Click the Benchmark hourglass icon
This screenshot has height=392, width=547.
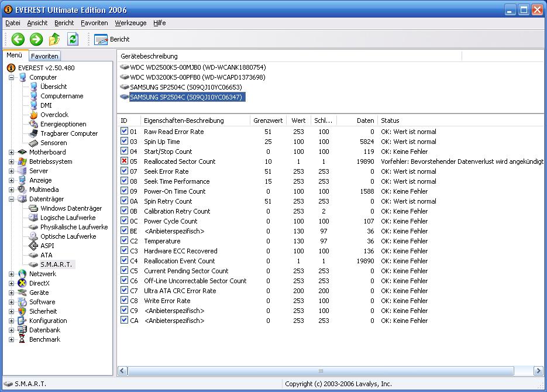[22, 339]
